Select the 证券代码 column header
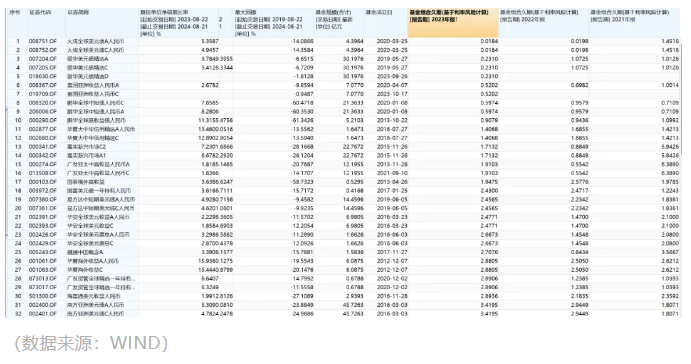 [x=40, y=12]
